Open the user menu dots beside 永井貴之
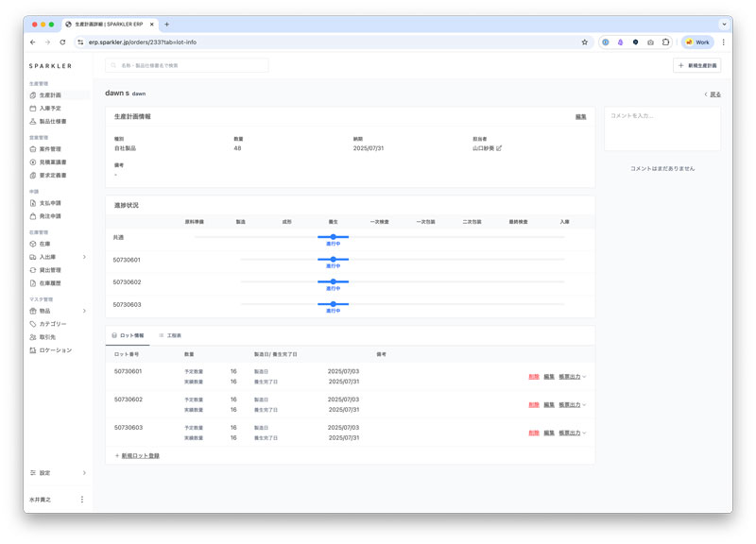The height and width of the screenshot is (544, 756). pyautogui.click(x=82, y=500)
